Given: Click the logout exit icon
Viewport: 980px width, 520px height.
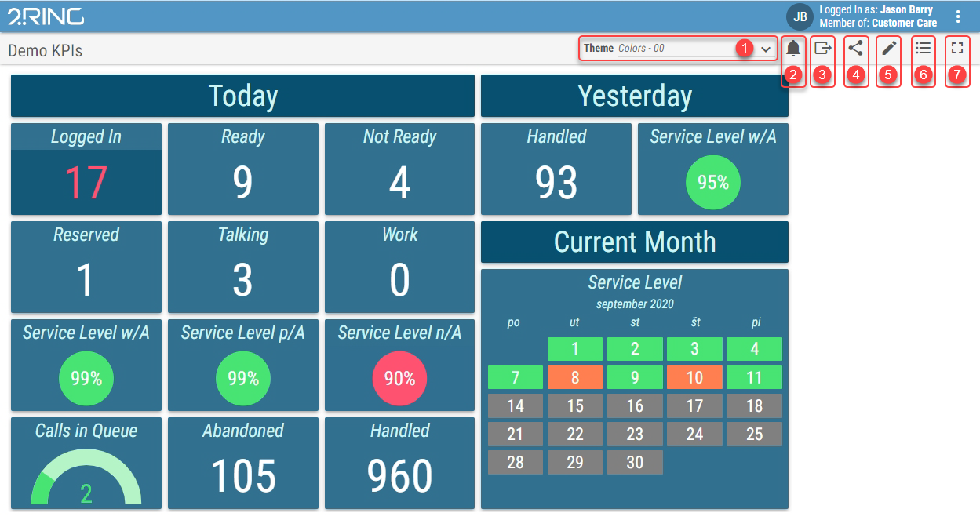Looking at the screenshot, I should [823, 49].
